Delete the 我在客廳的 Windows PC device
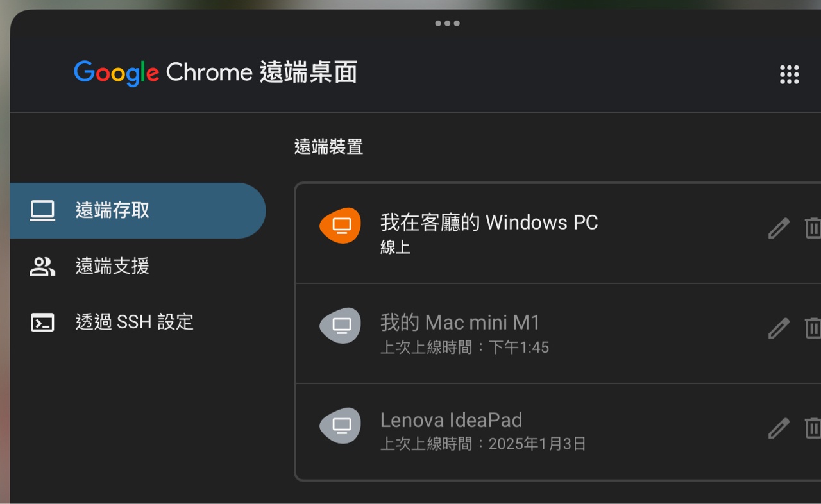Image resolution: width=821 pixels, height=504 pixels. (812, 228)
